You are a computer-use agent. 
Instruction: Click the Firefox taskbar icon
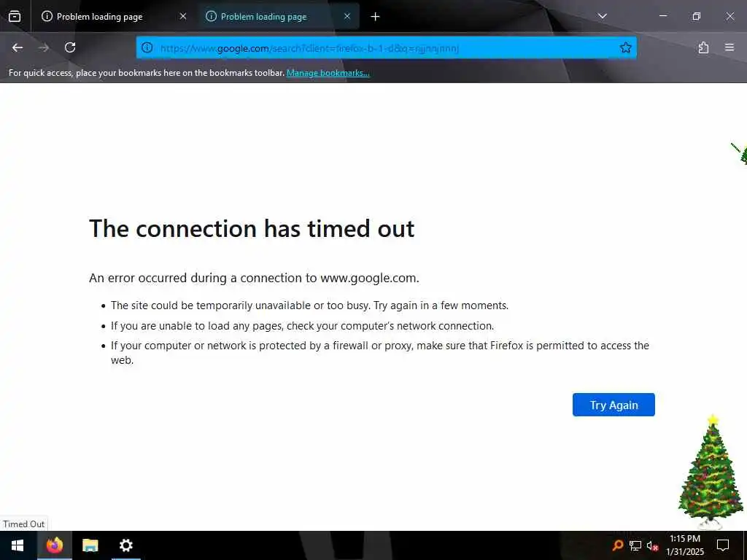tap(55, 545)
